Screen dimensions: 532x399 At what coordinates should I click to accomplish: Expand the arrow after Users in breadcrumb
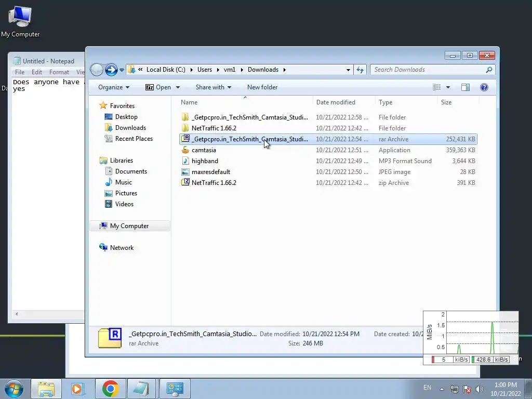click(x=218, y=70)
